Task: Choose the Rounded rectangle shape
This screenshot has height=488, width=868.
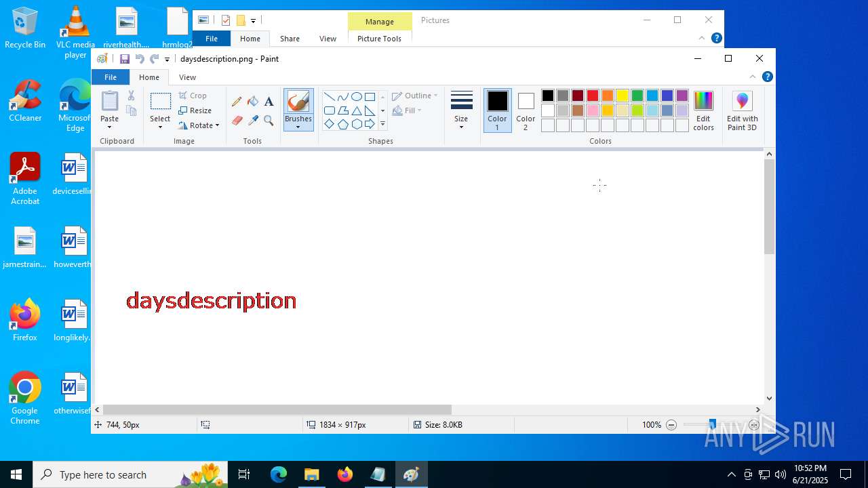Action: click(329, 110)
